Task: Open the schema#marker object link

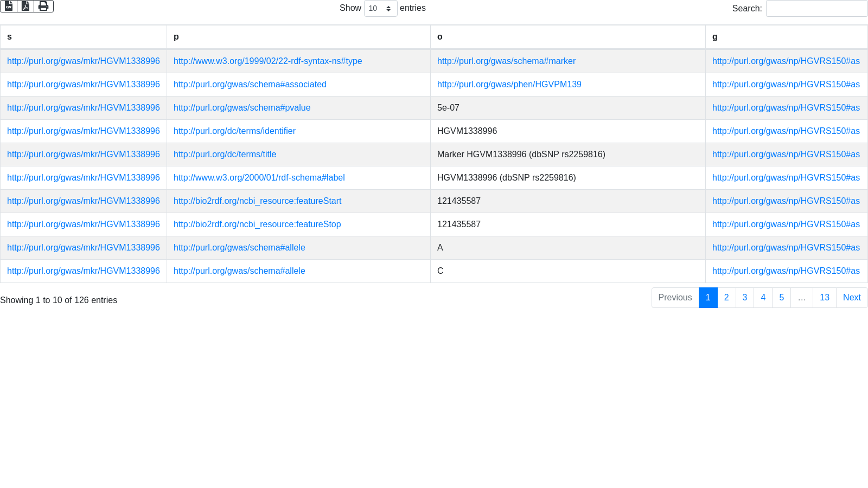Action: (506, 61)
